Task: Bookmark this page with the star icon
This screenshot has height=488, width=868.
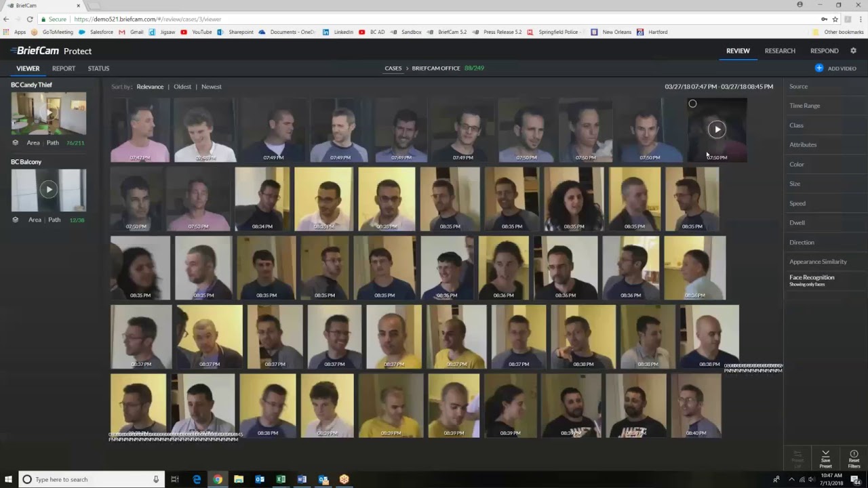Action: pyautogui.click(x=835, y=19)
